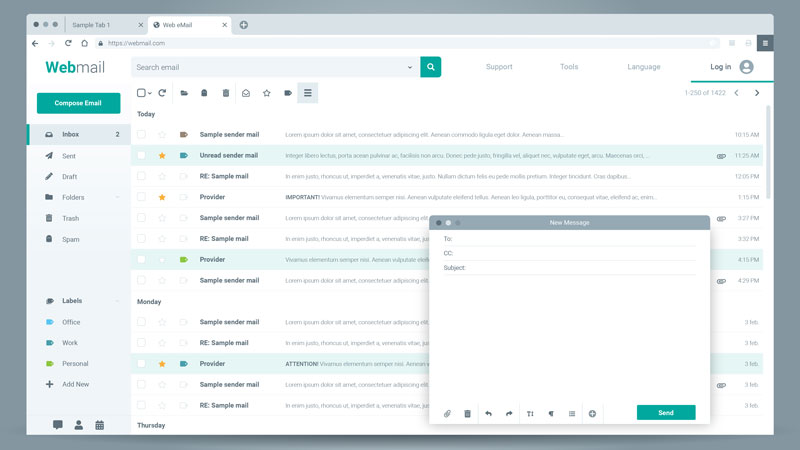Screen dimensions: 800x450
Task: Click the trash icon in mail toolbar
Action: 226,93
